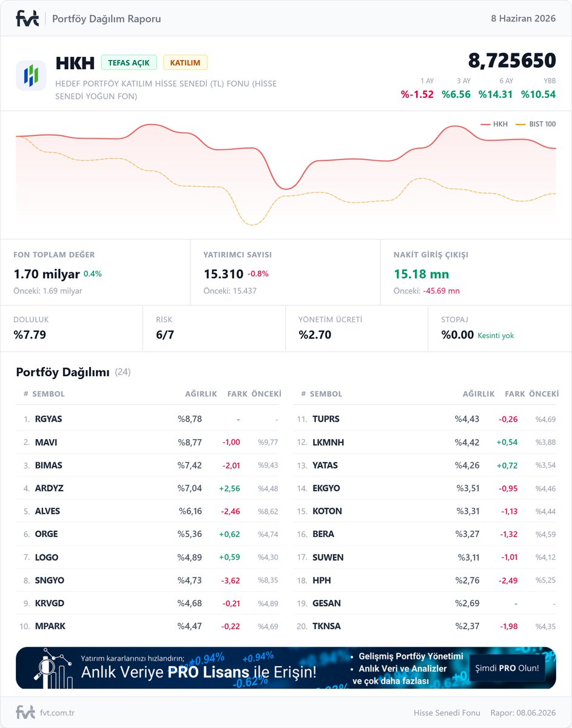Click the Portföy Dağılım Raporu title
The image size is (572, 728).
(107, 18)
